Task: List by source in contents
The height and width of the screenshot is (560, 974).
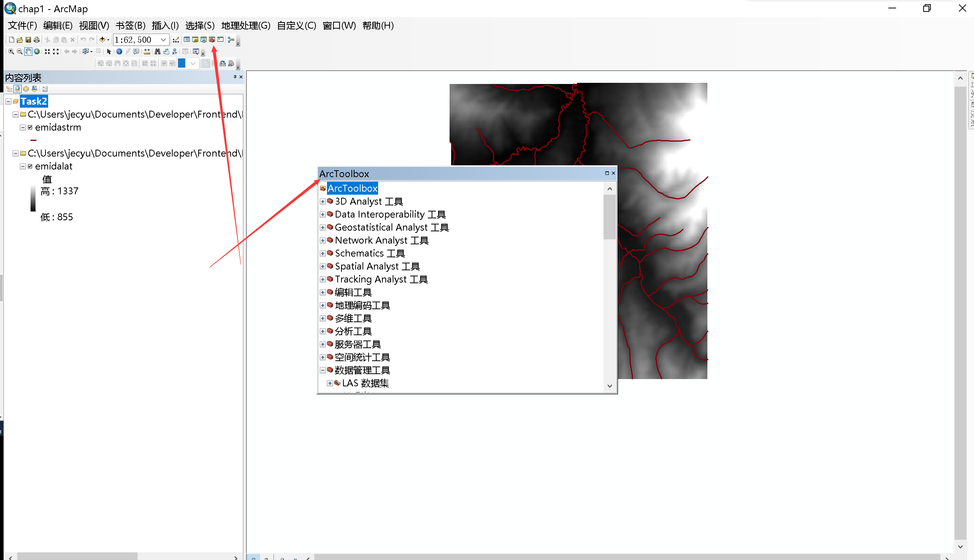Action: point(17,89)
